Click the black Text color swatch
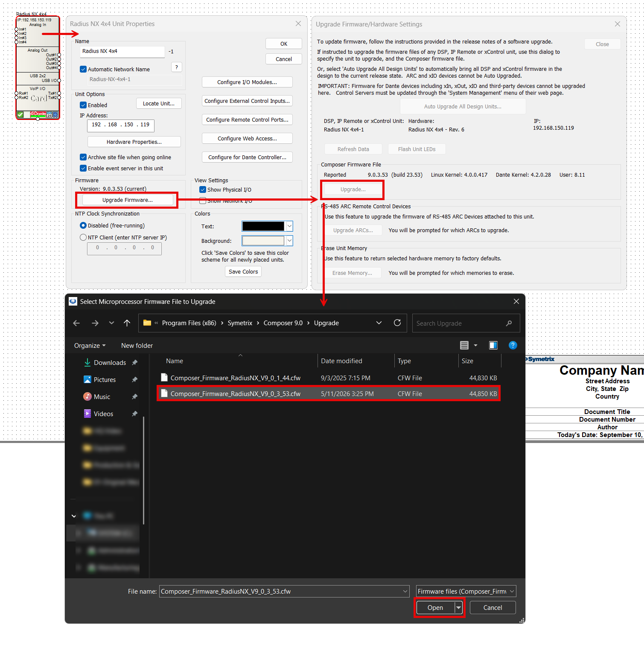The height and width of the screenshot is (647, 644). pyautogui.click(x=263, y=226)
